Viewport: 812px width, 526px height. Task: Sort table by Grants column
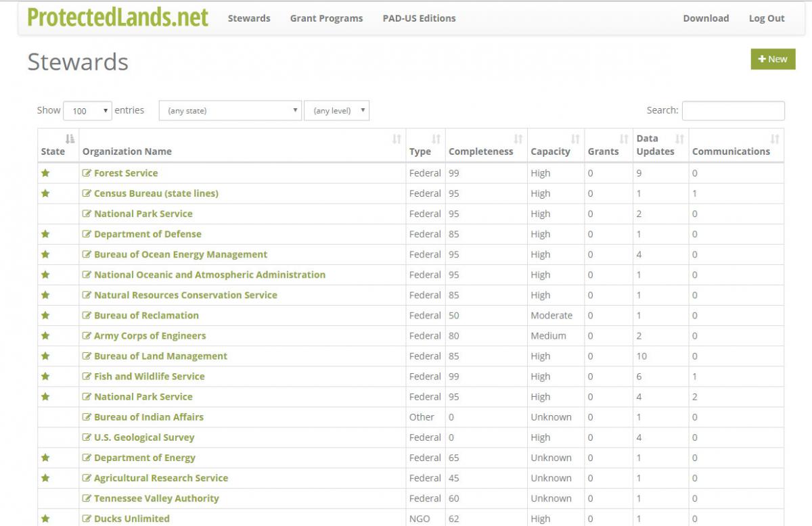click(625, 139)
